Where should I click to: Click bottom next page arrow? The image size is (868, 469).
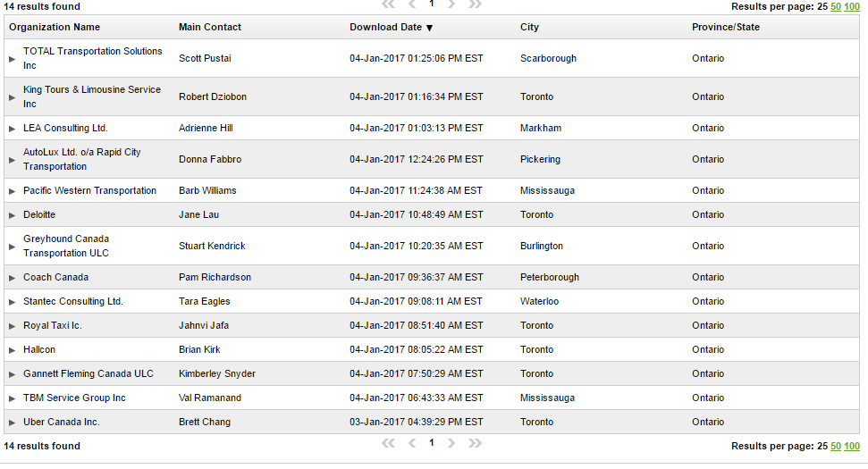(x=451, y=443)
